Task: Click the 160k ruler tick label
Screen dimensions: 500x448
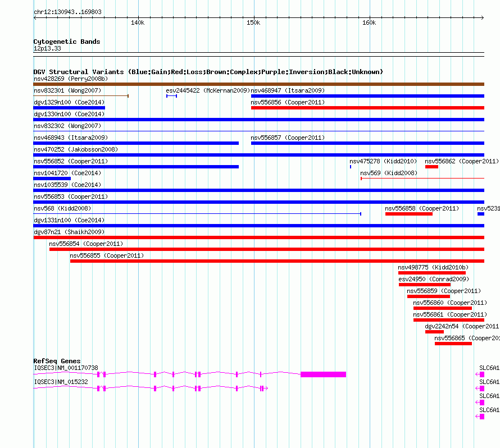Action: [369, 22]
